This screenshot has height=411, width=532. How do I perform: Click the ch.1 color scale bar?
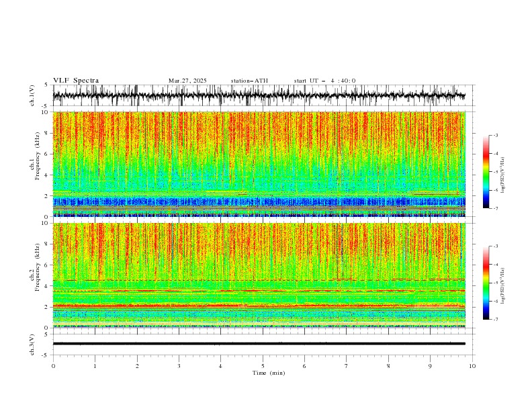[486, 172]
